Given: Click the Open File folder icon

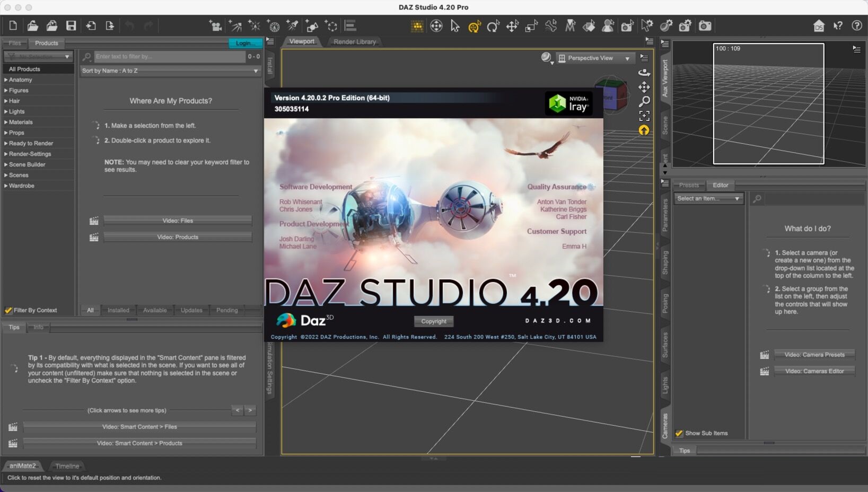Looking at the screenshot, I should pos(32,25).
